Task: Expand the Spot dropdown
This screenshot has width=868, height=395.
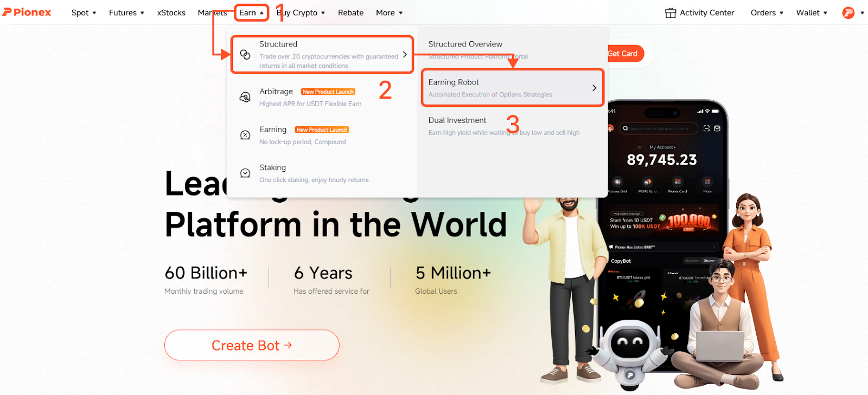Action: (x=84, y=13)
